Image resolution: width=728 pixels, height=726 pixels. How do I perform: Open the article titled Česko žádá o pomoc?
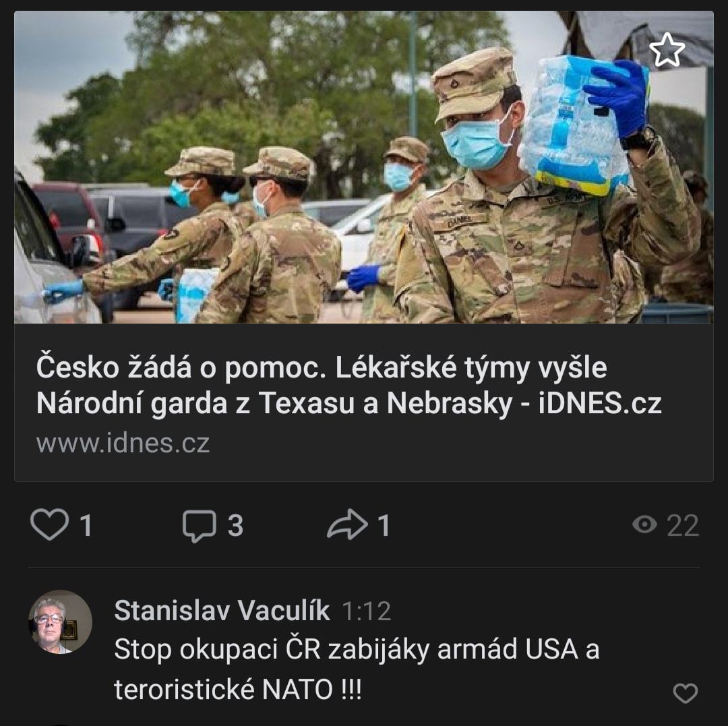(348, 385)
